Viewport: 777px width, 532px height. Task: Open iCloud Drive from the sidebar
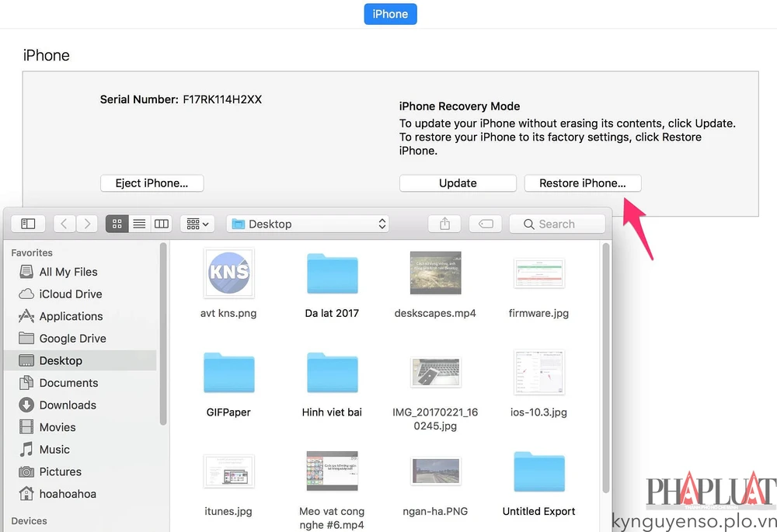(x=70, y=294)
